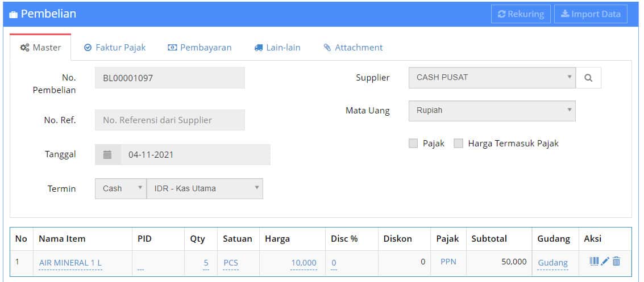This screenshot has height=282, width=644.
Task: Switch to the Faktur Pajak tab
Action: point(115,48)
